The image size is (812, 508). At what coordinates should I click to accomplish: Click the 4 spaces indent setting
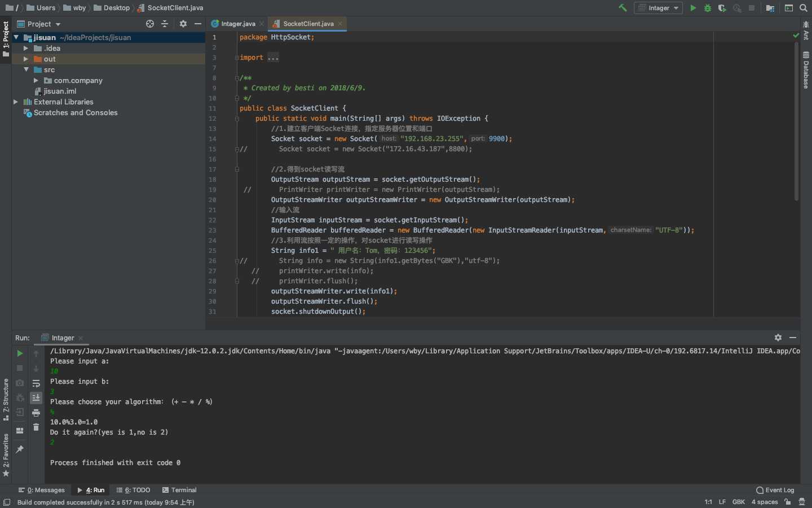(x=765, y=502)
